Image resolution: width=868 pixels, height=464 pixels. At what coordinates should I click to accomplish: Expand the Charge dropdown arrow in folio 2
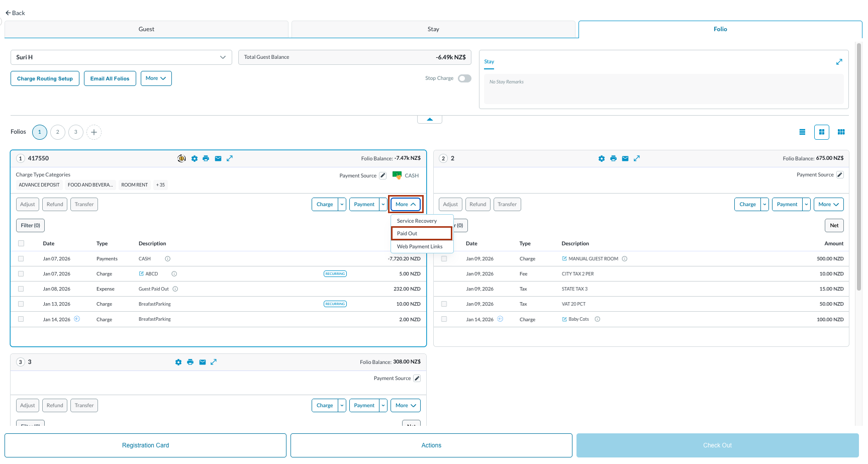click(764, 205)
